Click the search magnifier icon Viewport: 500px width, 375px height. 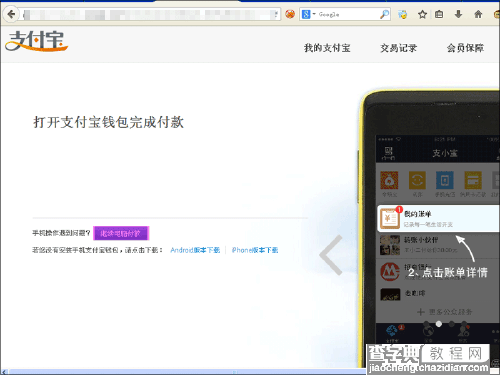click(x=384, y=14)
